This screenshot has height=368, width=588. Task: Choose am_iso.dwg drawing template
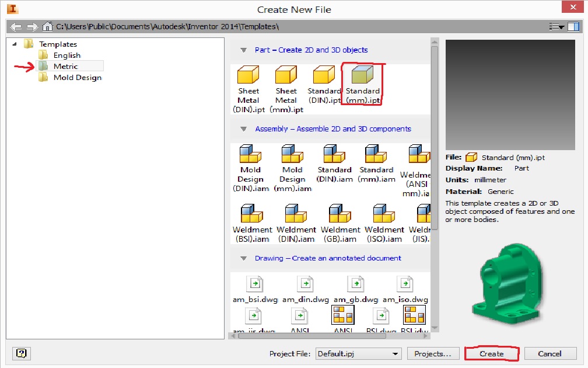pos(405,290)
